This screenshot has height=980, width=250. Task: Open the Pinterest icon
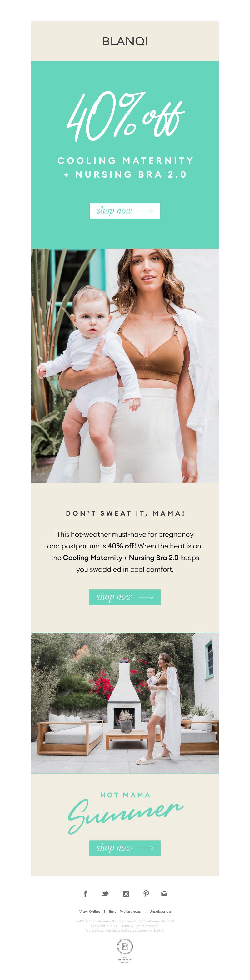pos(146,893)
